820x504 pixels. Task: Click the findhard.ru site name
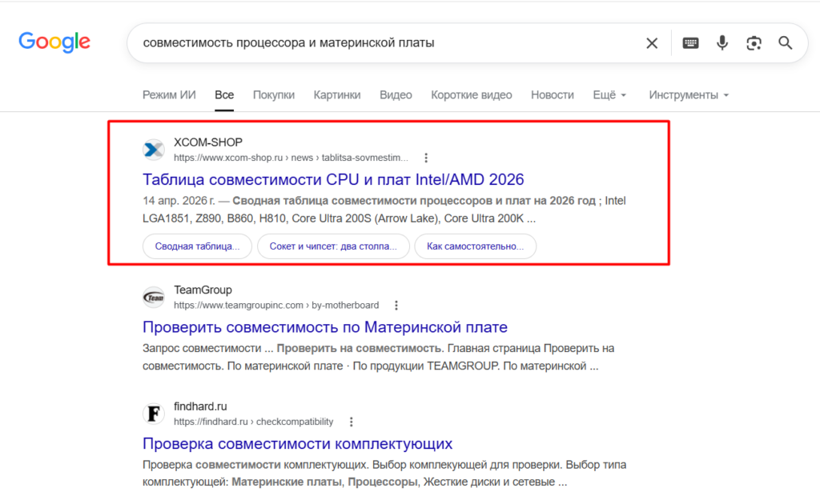200,406
